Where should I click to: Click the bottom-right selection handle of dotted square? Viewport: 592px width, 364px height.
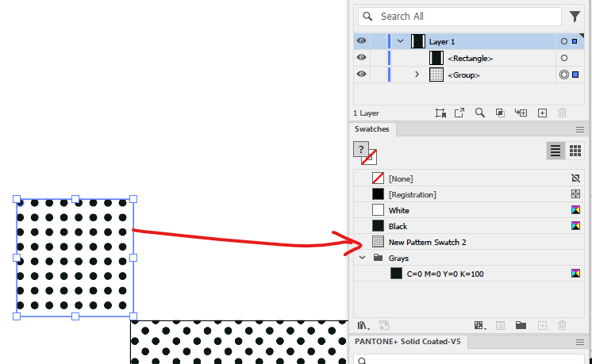(x=133, y=316)
